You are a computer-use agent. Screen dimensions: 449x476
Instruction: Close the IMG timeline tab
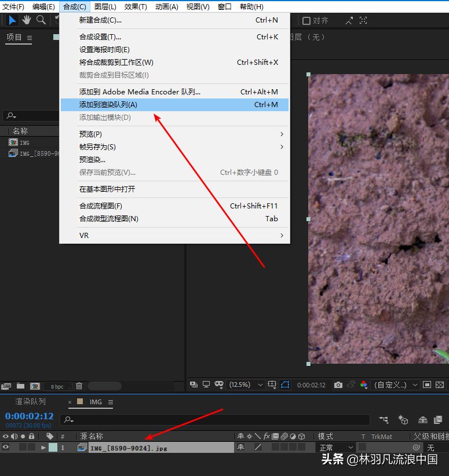pyautogui.click(x=70, y=402)
